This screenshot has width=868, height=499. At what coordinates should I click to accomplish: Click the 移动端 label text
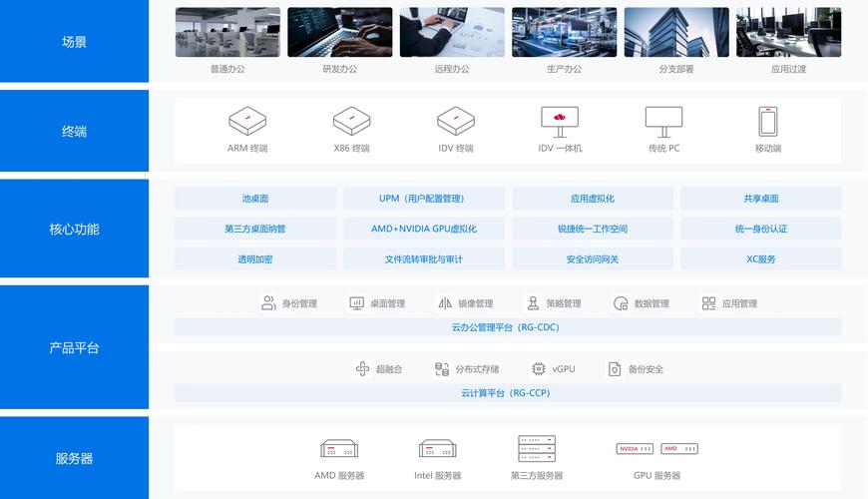click(x=768, y=148)
